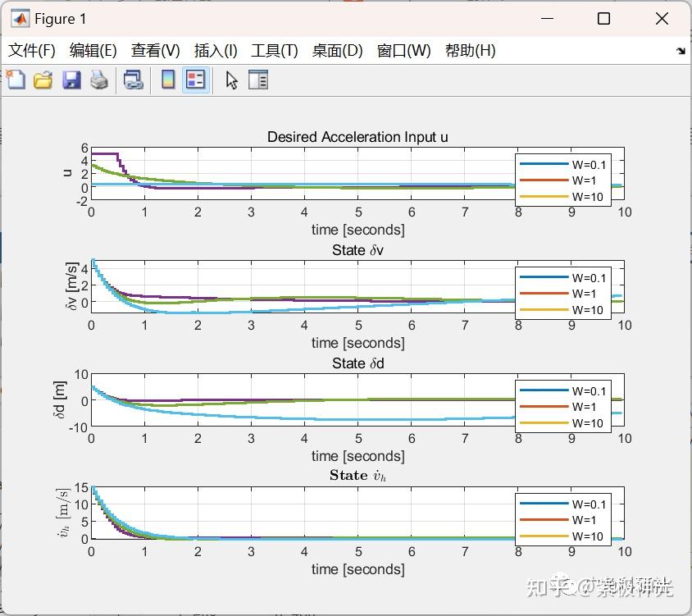Open the 查看(V) menu
Image resolution: width=692 pixels, height=616 pixels.
155,50
